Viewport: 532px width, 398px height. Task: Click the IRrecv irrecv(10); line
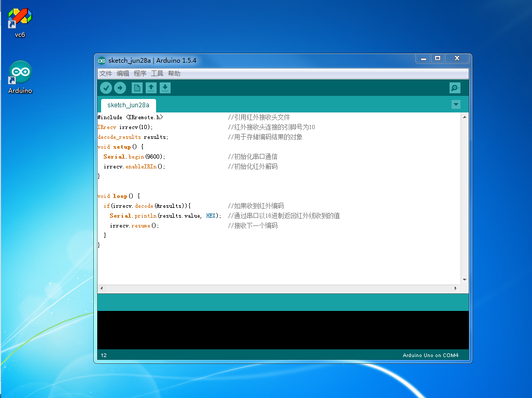point(125,127)
